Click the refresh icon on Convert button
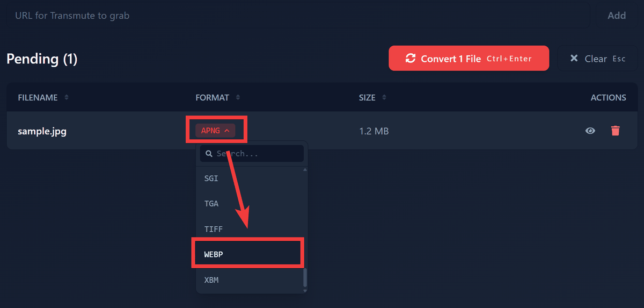Image resolution: width=644 pixels, height=308 pixels. (x=411, y=59)
